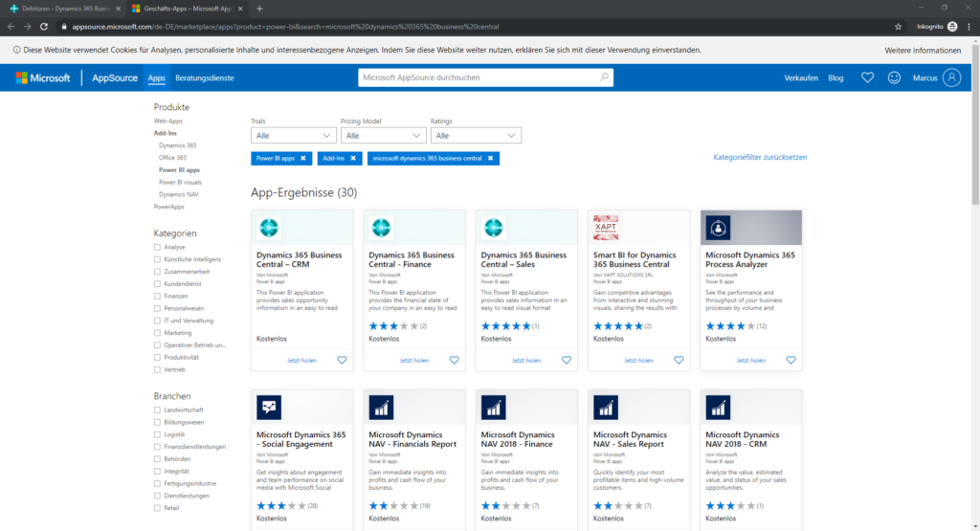Click Kategoriefilter zurücksetzen link
The image size is (980, 531).
760,157
